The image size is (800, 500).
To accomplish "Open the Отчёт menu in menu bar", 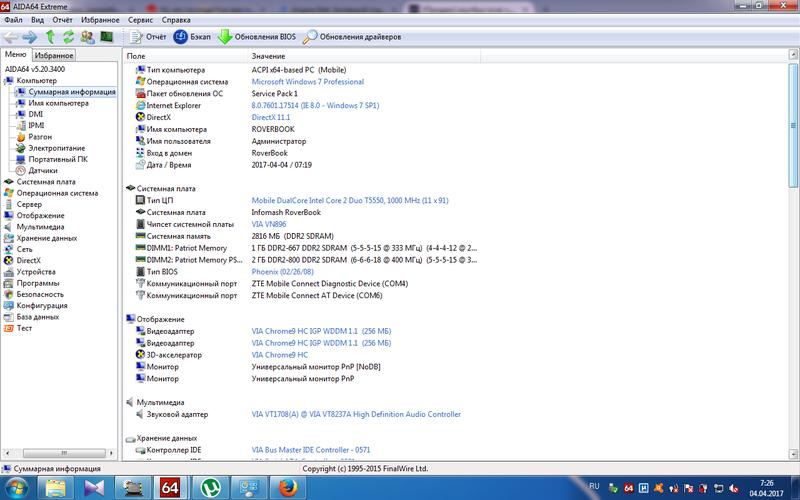I will pyautogui.click(x=62, y=20).
